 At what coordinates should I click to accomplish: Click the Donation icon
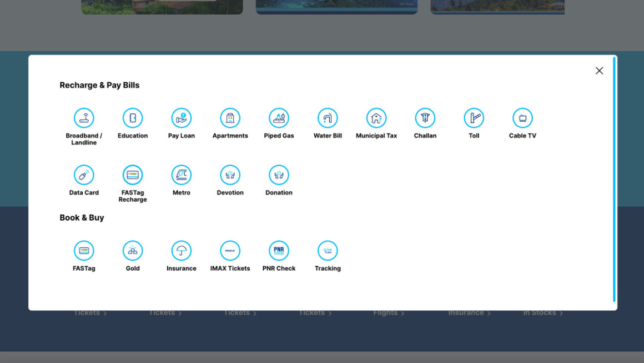tap(279, 175)
